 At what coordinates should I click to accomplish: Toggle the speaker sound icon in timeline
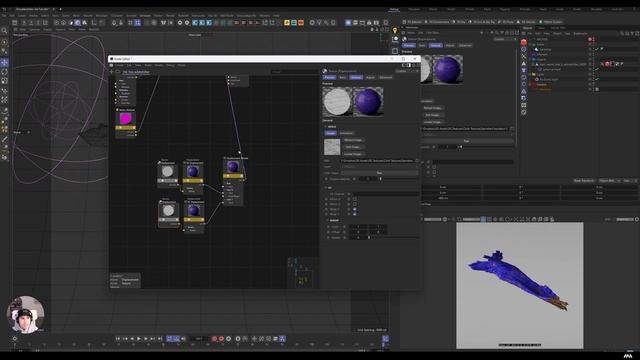183,339
